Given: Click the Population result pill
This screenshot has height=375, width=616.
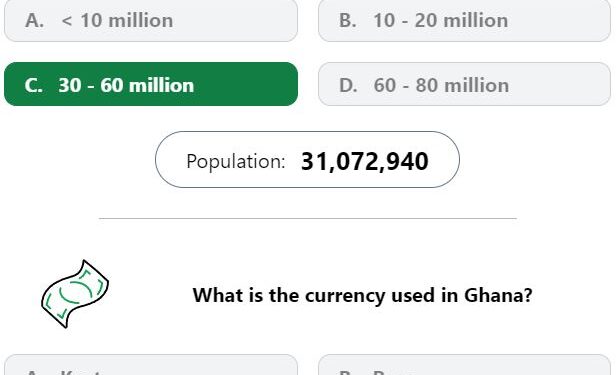Looking at the screenshot, I should tap(307, 159).
